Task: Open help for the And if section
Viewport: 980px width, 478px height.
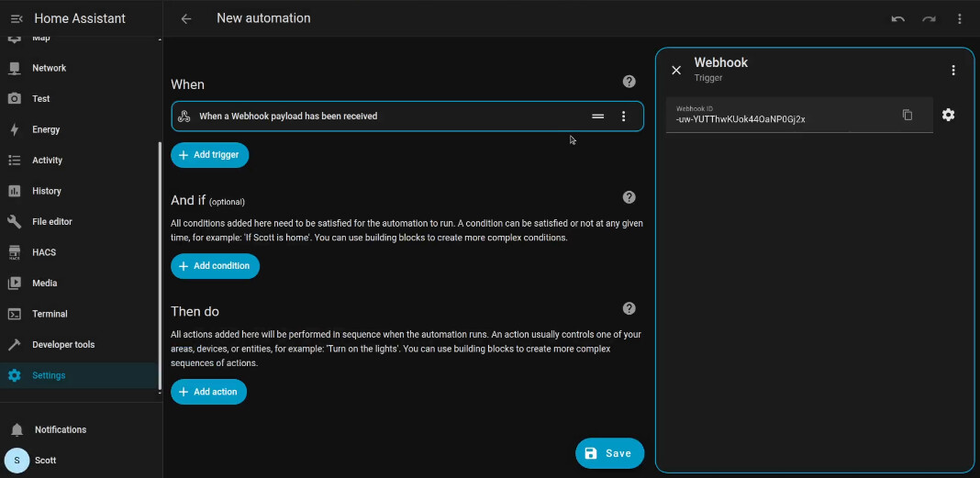Action: click(x=629, y=197)
